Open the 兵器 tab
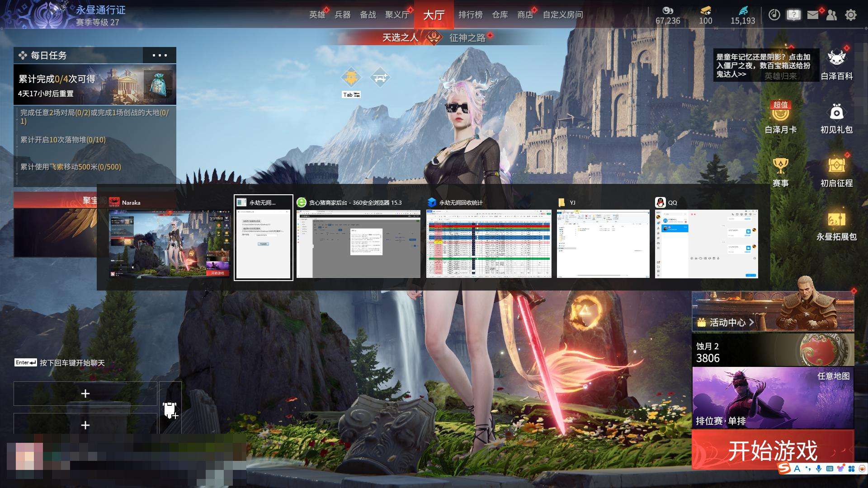 [343, 15]
